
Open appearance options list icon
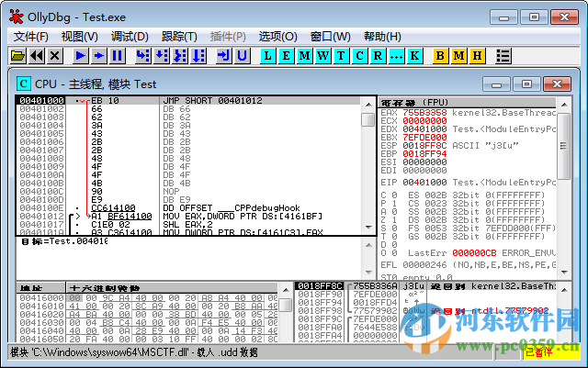503,56
